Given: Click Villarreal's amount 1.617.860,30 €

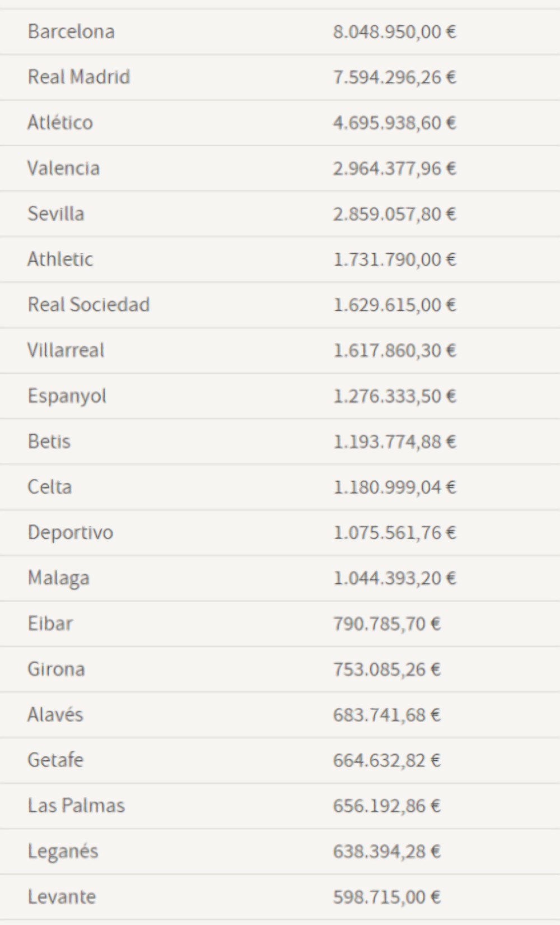Looking at the screenshot, I should (394, 350).
